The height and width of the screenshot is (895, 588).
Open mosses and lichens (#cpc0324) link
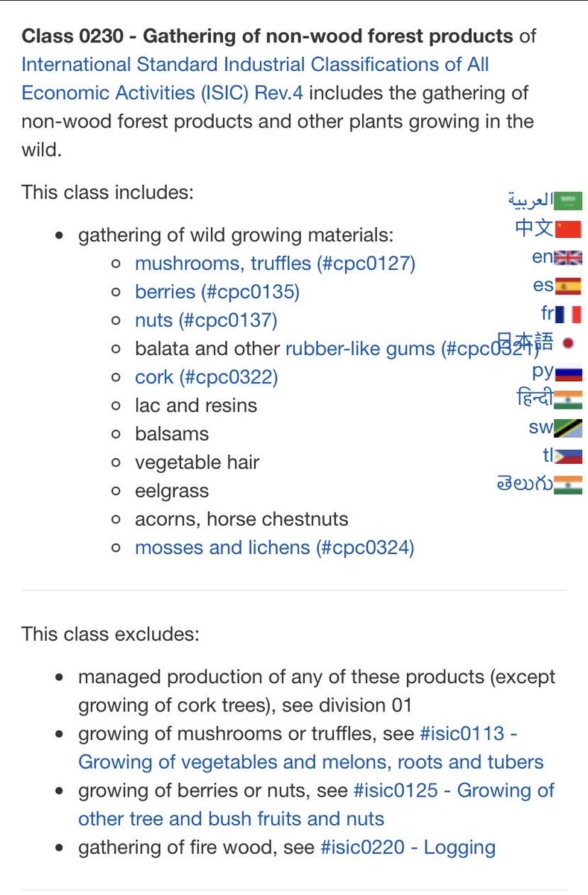(274, 547)
